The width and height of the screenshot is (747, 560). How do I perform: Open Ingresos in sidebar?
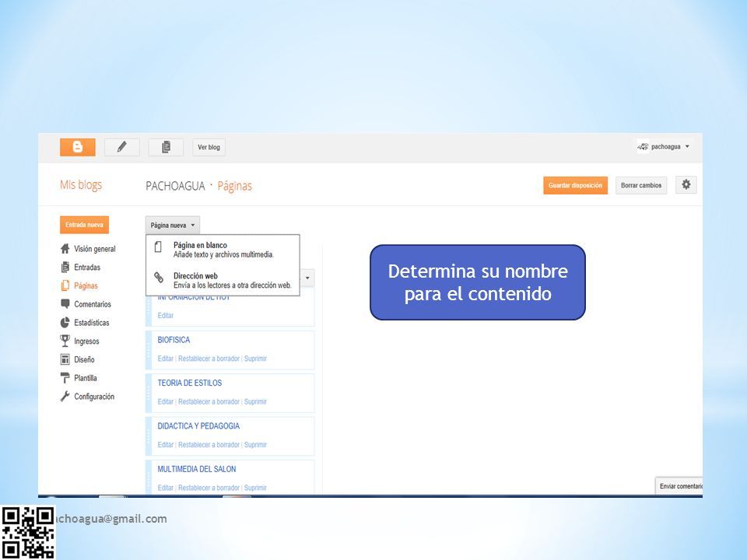[x=86, y=341]
